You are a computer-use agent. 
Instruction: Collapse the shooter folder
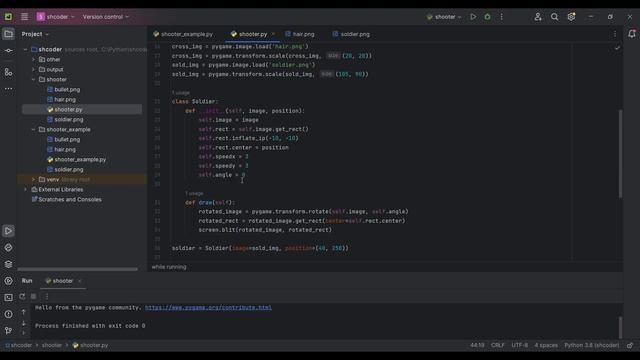33,80
